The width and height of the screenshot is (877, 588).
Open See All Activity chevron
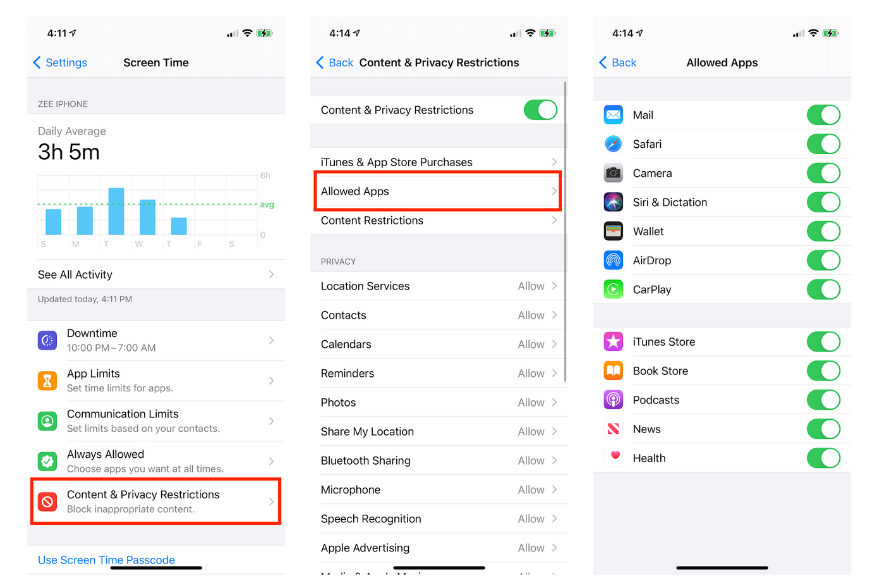(x=271, y=274)
